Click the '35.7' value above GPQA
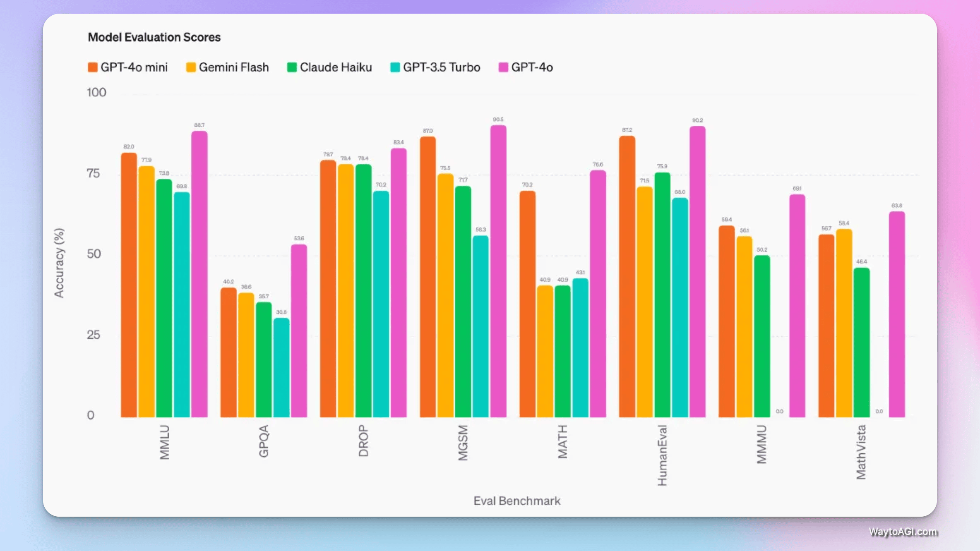Image resolution: width=980 pixels, height=551 pixels. (264, 296)
